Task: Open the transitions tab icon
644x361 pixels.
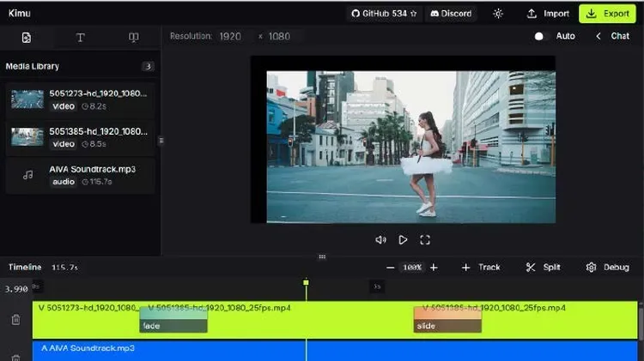Action: [134, 38]
